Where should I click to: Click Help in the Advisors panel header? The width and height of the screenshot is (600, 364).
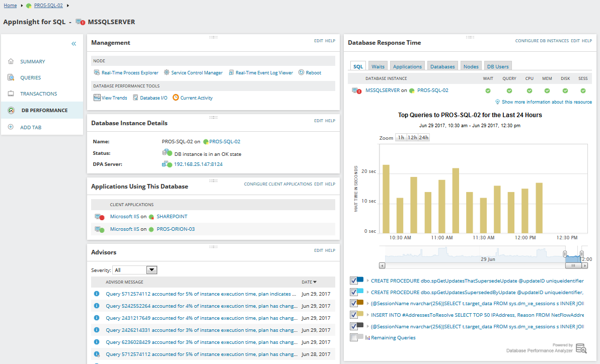click(330, 250)
